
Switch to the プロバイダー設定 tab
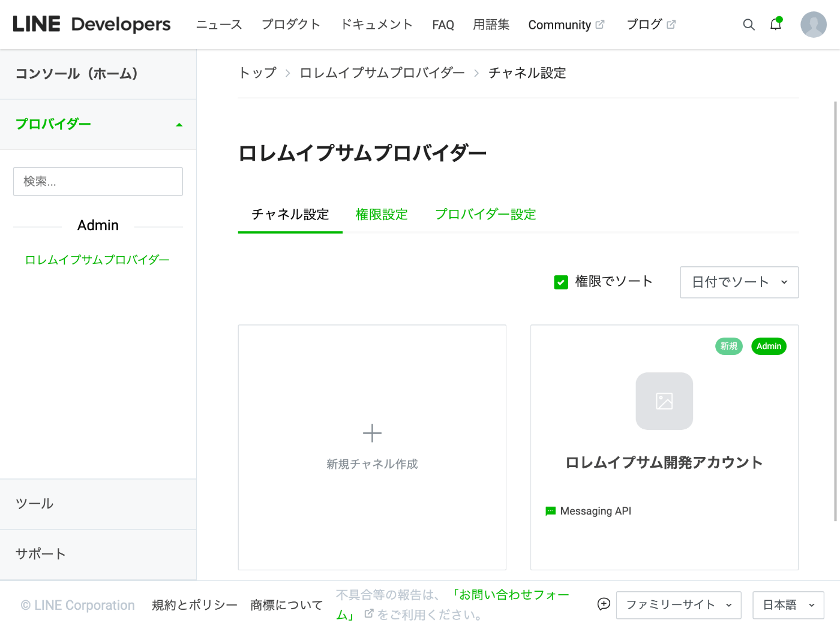click(x=485, y=215)
